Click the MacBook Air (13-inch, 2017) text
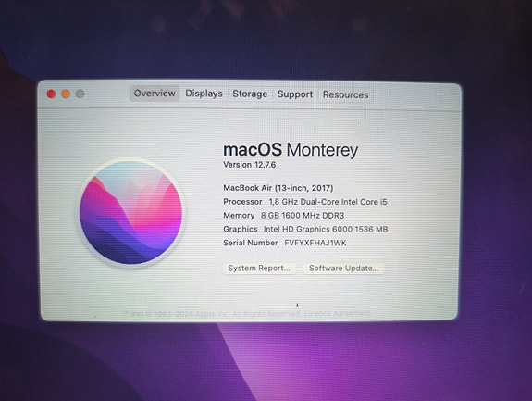The width and height of the screenshot is (532, 401). (278, 188)
